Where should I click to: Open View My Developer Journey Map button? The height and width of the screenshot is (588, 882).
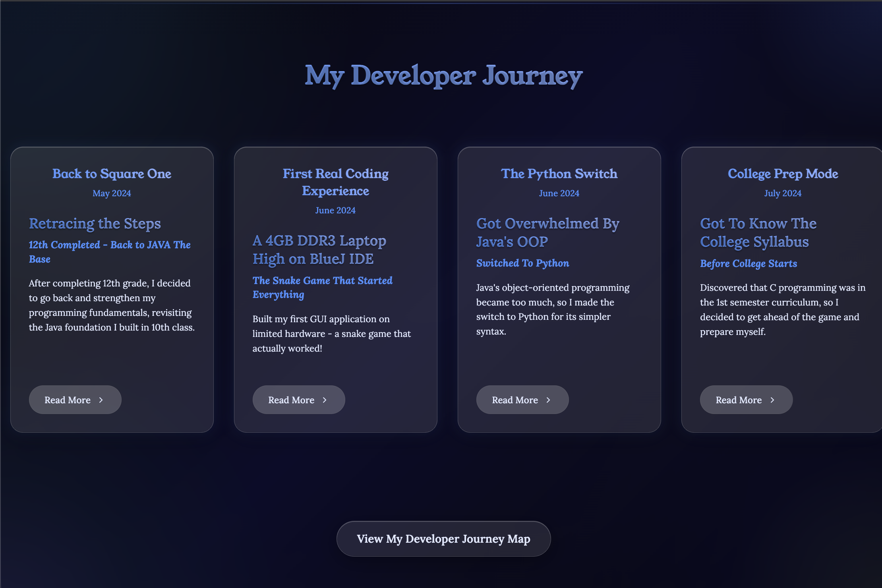point(443,539)
